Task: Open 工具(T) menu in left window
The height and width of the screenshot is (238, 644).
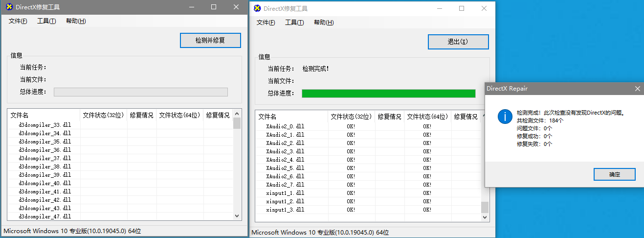Action: click(46, 21)
